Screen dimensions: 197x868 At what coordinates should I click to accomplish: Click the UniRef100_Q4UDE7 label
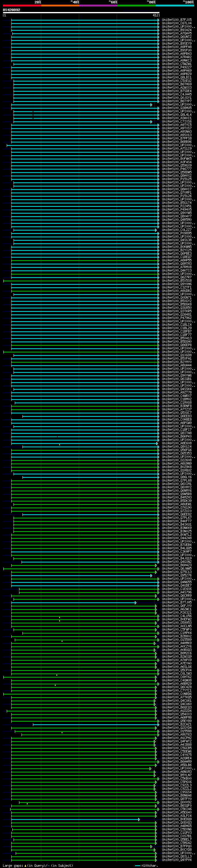coord(177,586)
